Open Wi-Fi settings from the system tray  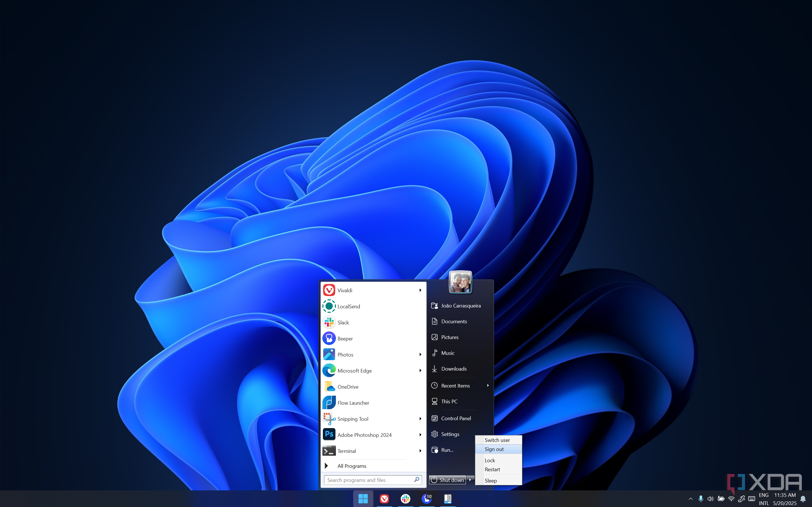tap(732, 499)
